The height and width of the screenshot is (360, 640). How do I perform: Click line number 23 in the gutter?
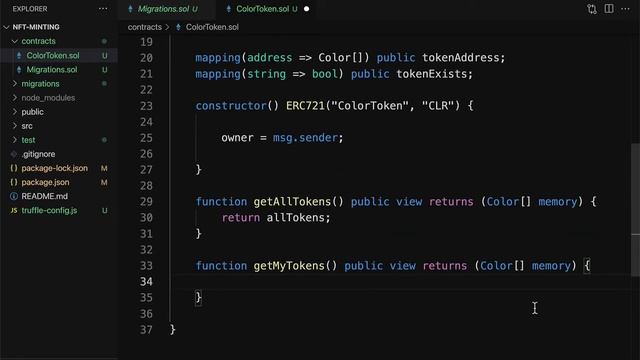click(146, 106)
